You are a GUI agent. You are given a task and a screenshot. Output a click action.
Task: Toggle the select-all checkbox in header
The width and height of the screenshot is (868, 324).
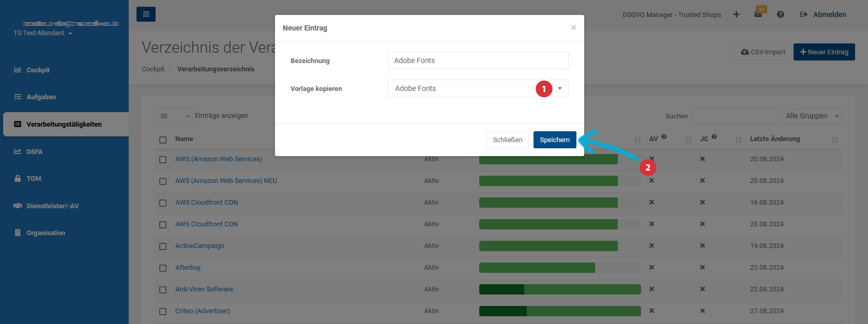coord(163,140)
